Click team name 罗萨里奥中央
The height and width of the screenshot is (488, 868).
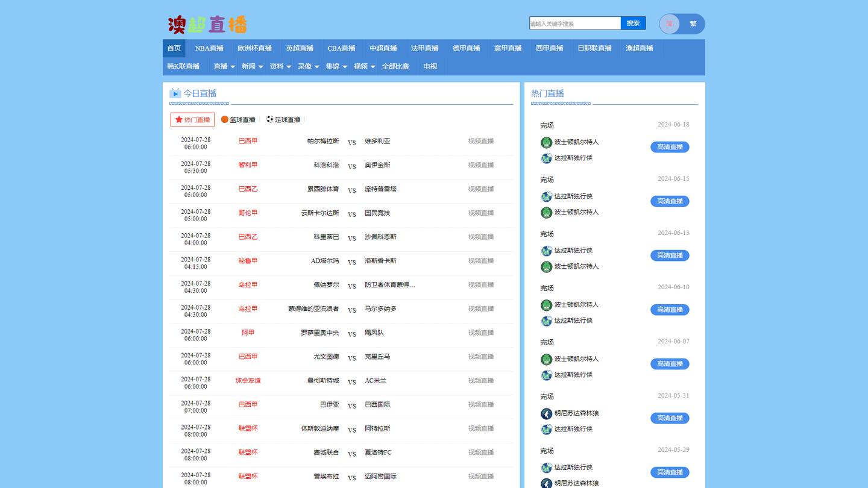(320, 333)
